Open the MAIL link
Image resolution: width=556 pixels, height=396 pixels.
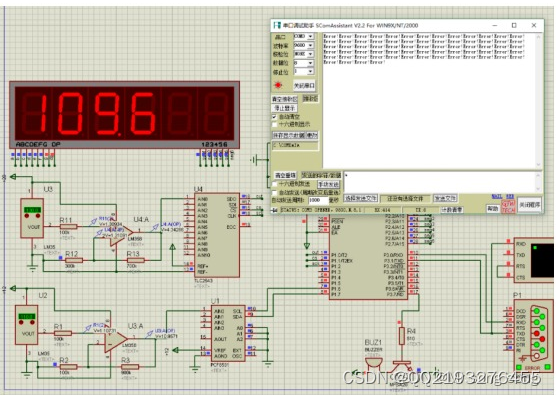tap(497, 196)
